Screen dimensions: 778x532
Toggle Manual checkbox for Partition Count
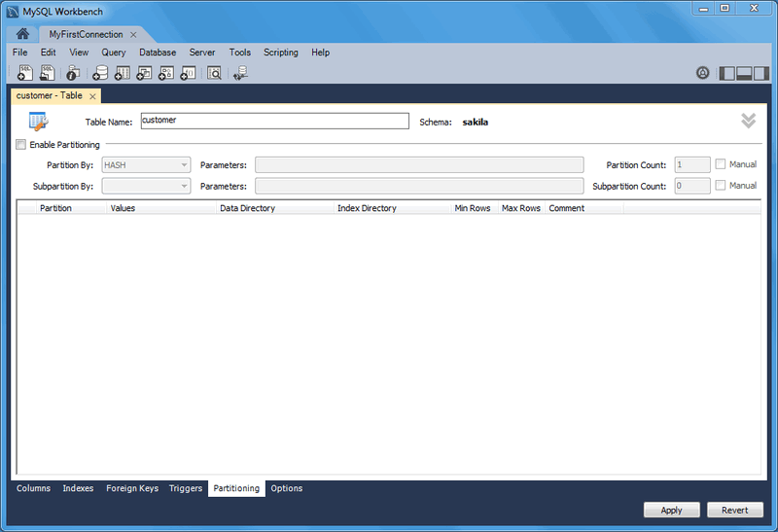(x=721, y=163)
